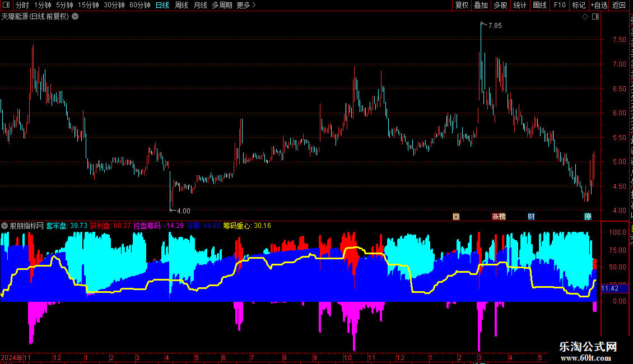
Task: Switch to the 60分钟 chart period
Action: 140,5
